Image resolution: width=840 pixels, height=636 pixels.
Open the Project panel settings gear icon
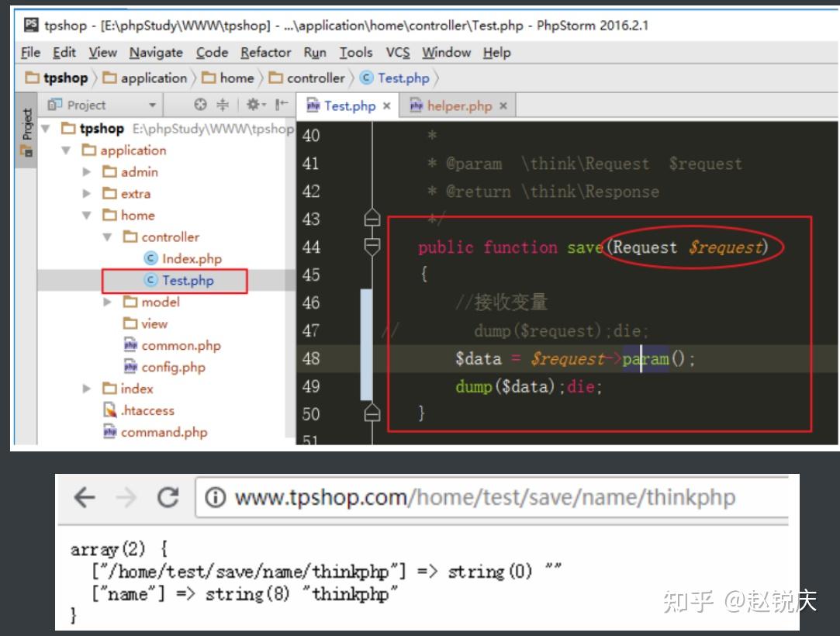click(253, 105)
